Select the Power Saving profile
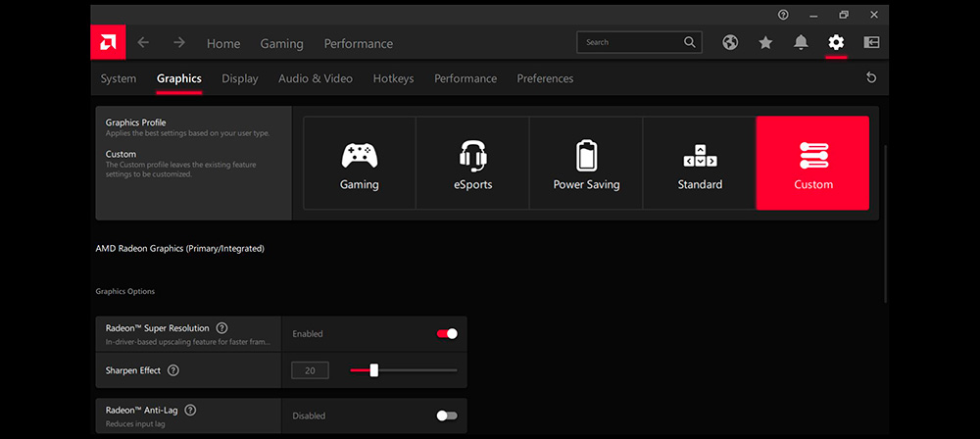The width and height of the screenshot is (980, 439). [x=586, y=163]
